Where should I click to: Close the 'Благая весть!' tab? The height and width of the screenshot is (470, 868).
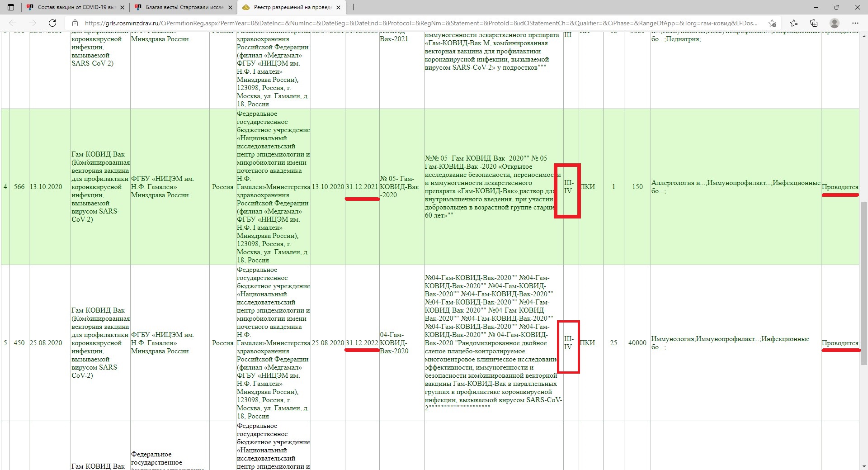tap(230, 7)
